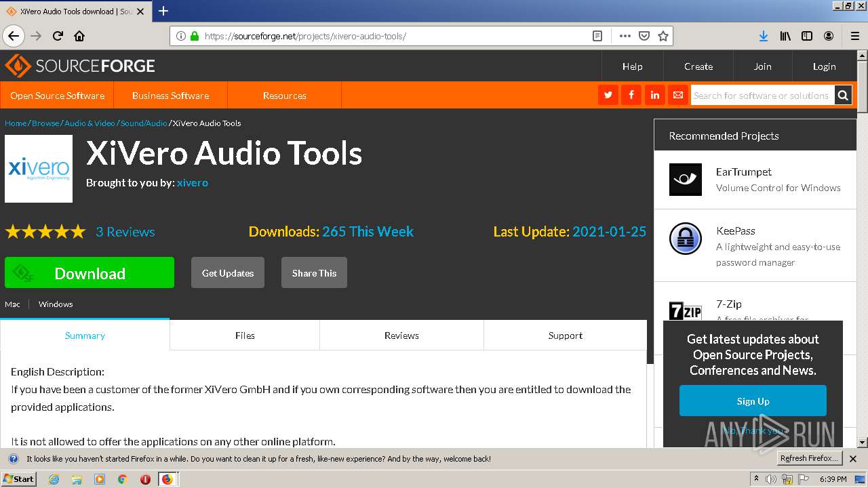The width and height of the screenshot is (868, 488).
Task: Switch to the Support tab
Action: pos(566,335)
